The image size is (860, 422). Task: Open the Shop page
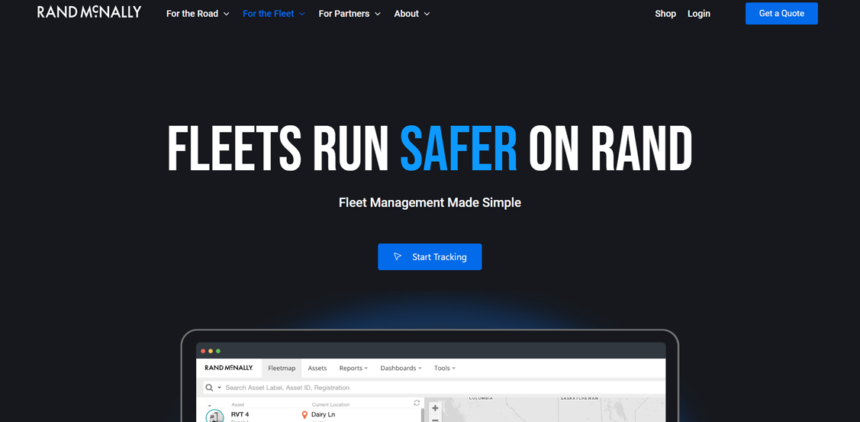(665, 14)
